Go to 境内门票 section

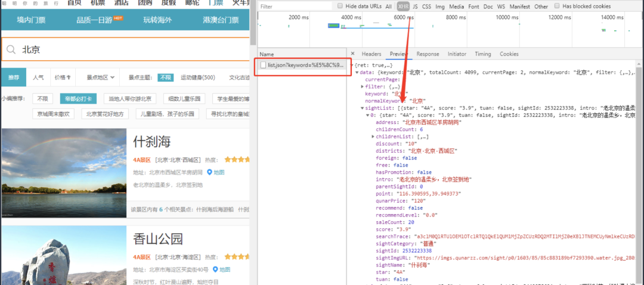[31, 20]
